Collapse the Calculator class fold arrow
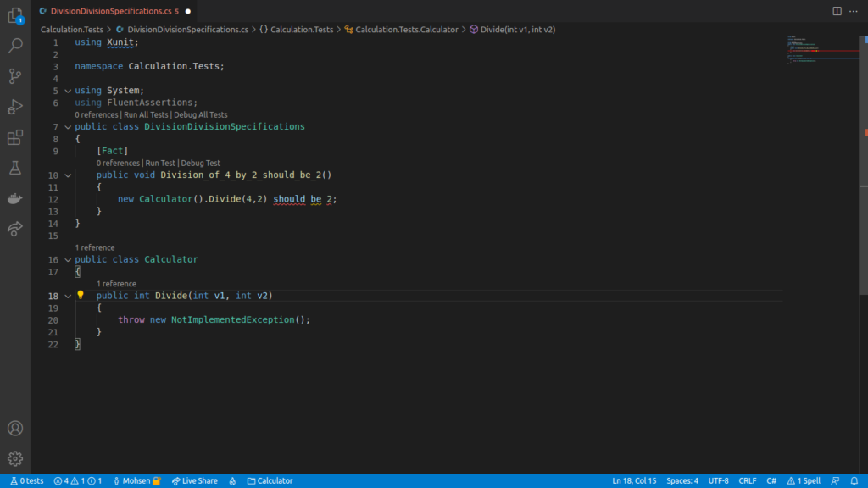 click(68, 259)
